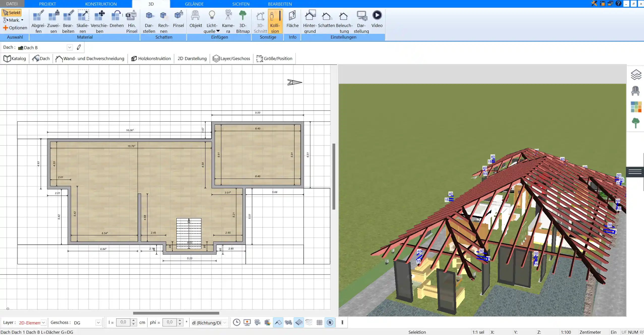The width and height of the screenshot is (644, 335).
Task: Open Layer/Geschoss settings
Action: [x=231, y=59]
